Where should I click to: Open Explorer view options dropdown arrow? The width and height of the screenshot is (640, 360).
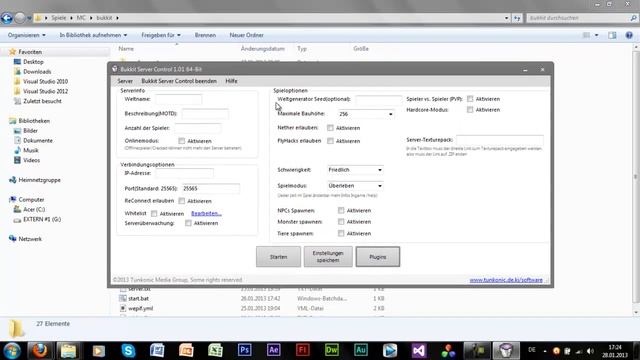tap(596, 35)
